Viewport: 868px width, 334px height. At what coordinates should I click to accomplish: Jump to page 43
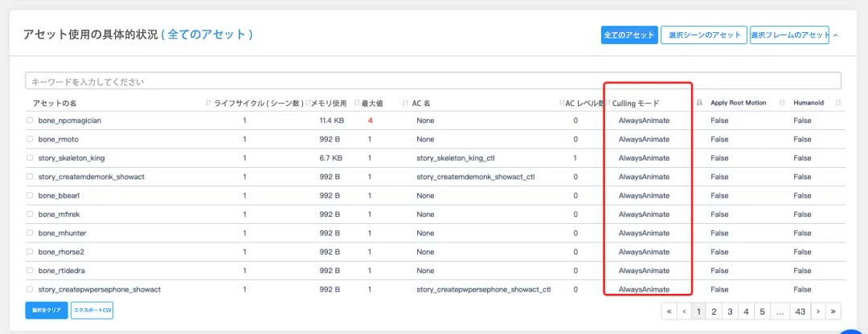pos(800,312)
